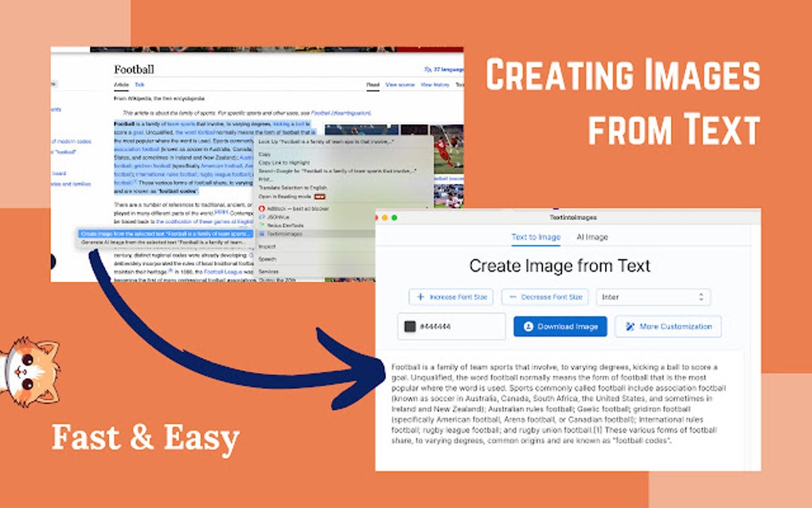Expand the Speech submenu
The image size is (812, 508).
pyautogui.click(x=268, y=260)
